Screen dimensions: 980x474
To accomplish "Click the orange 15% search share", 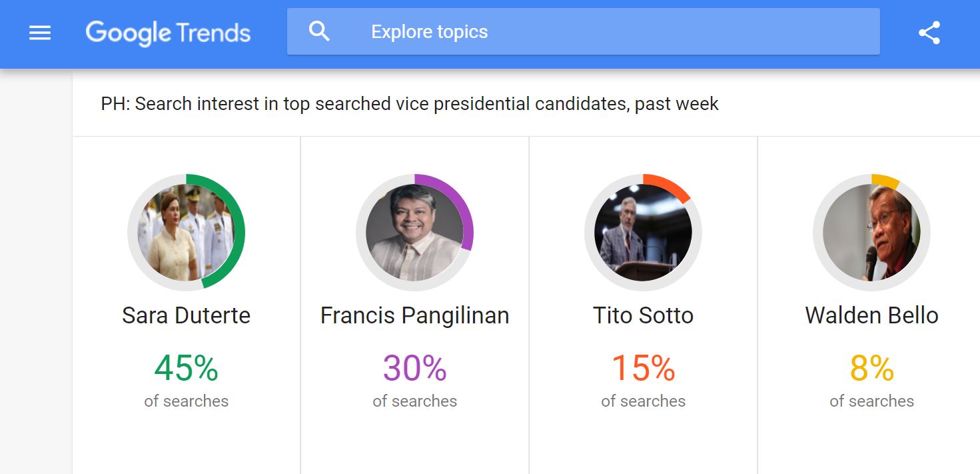I will [x=643, y=368].
